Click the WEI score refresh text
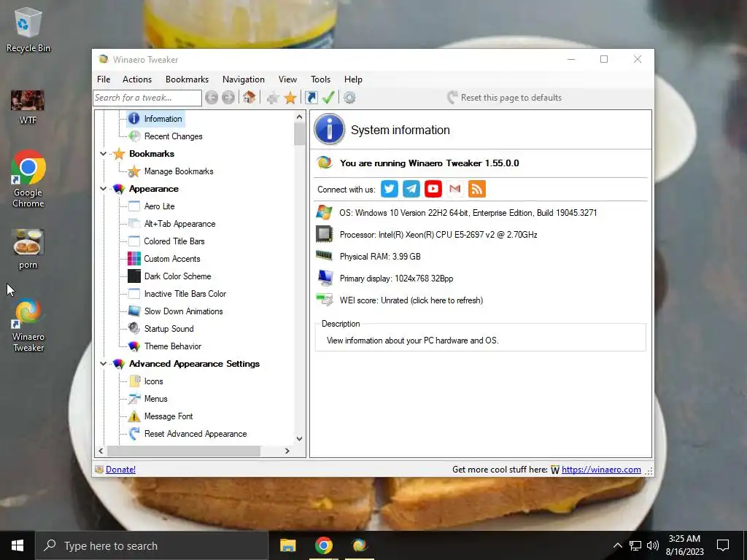The image size is (747, 560). (x=411, y=300)
